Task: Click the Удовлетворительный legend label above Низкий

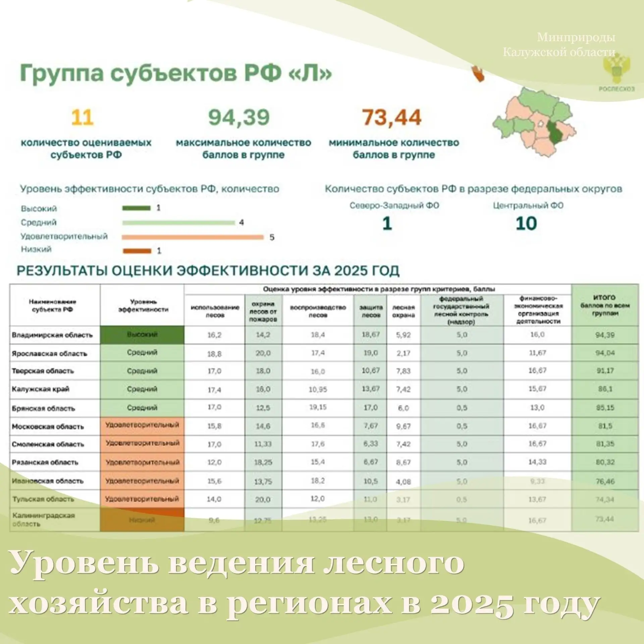Action: point(64,236)
